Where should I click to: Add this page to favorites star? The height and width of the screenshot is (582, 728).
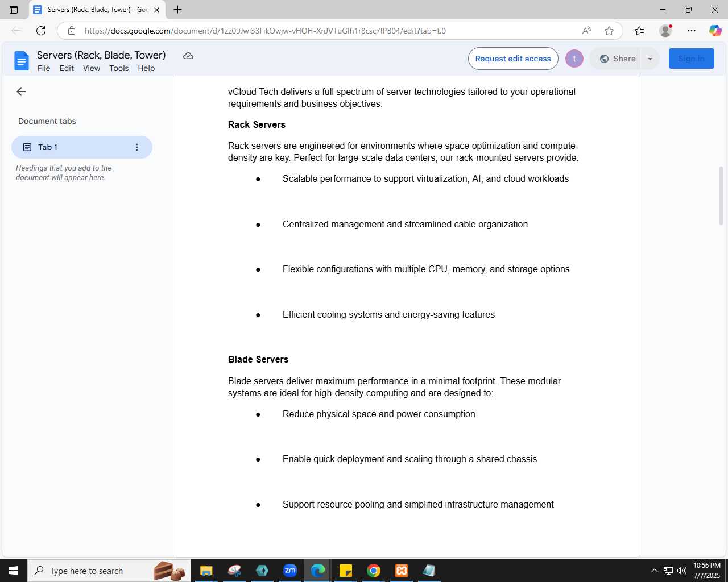(x=609, y=31)
